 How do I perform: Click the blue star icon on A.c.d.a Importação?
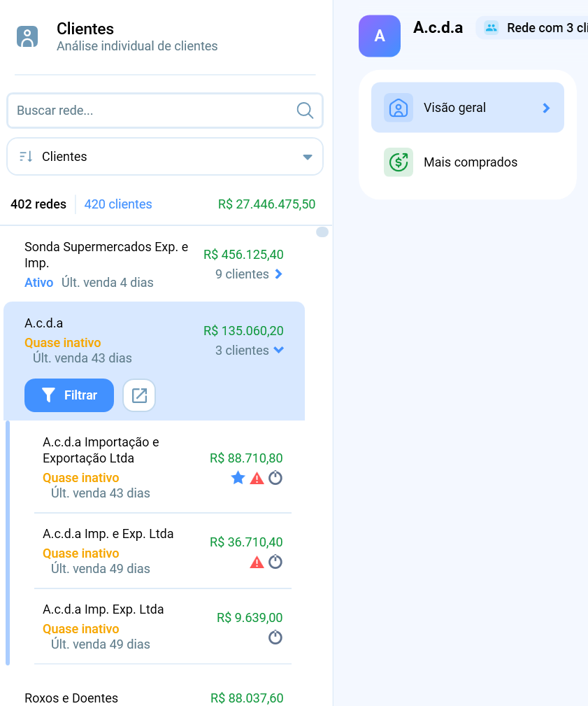pyautogui.click(x=238, y=478)
